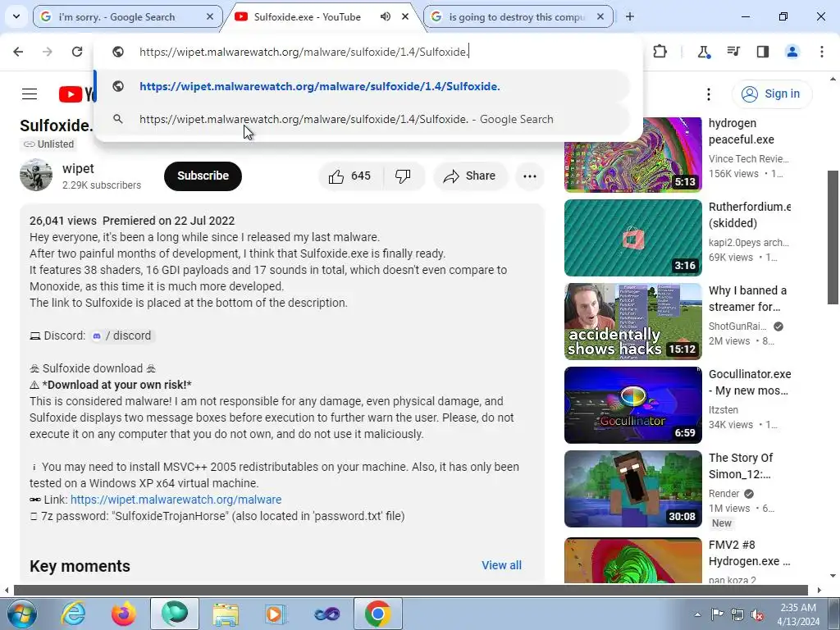The height and width of the screenshot is (630, 840).
Task: Open the infinity-loop taskbar app
Action: point(327,614)
